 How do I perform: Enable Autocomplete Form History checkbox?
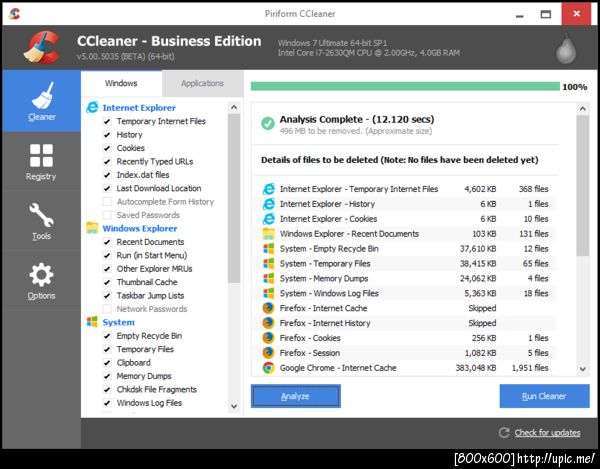coord(107,202)
